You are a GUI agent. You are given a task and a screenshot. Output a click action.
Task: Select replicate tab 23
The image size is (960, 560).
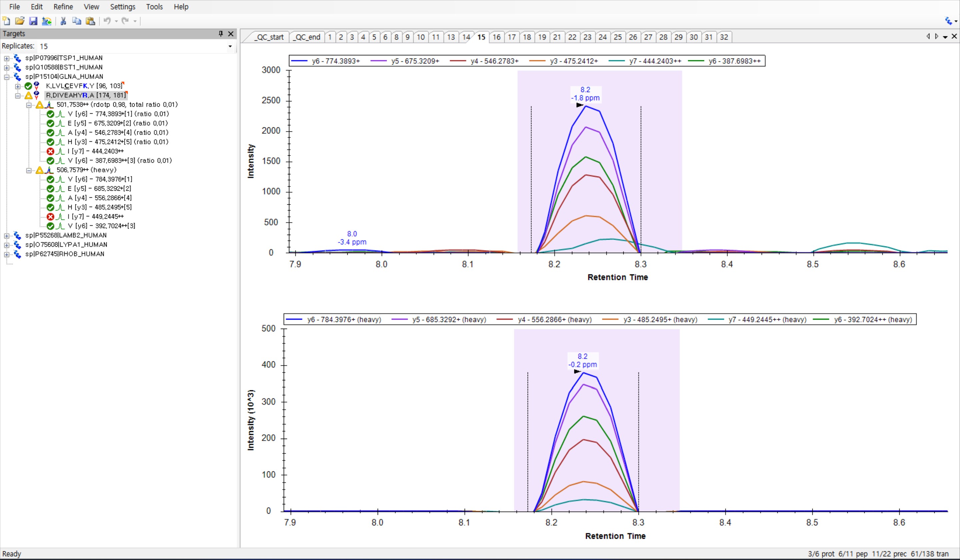pyautogui.click(x=587, y=37)
